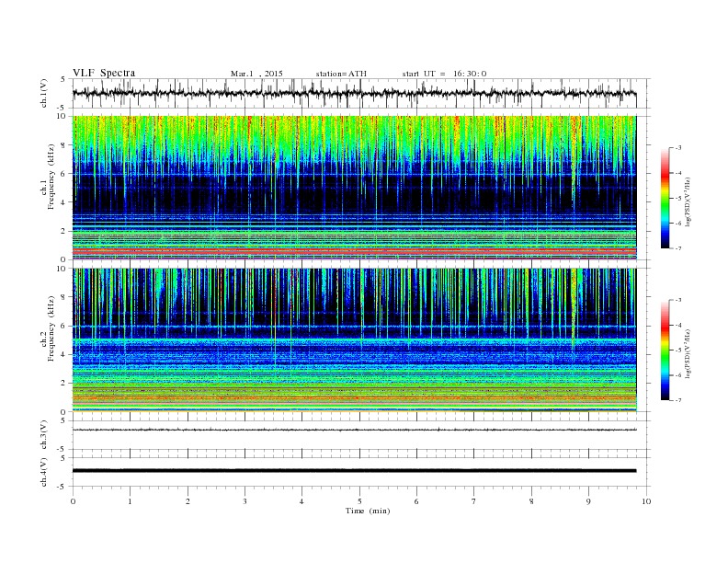This screenshot has height=563, width=728.
Task: Click the ch.1 color bar "log(PSD)(V²/Hz)" label
Action: pyautogui.click(x=688, y=201)
